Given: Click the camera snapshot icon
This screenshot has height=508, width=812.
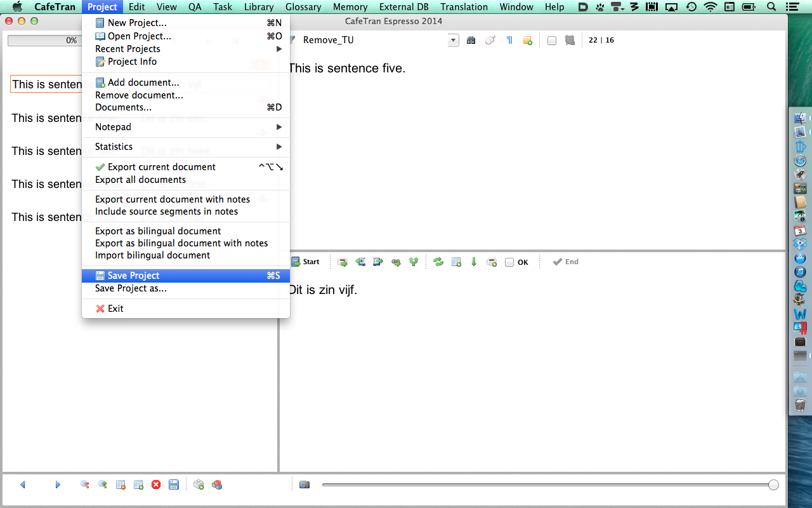Looking at the screenshot, I should [304, 485].
